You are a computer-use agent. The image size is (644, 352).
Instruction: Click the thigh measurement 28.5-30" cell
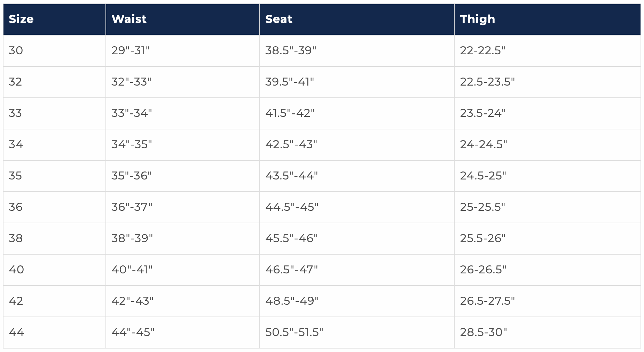[483, 333]
